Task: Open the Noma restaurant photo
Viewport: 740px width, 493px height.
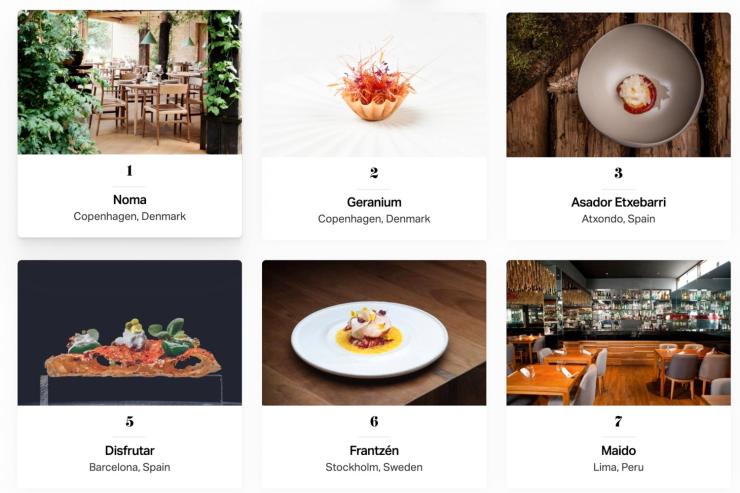Action: coord(130,82)
